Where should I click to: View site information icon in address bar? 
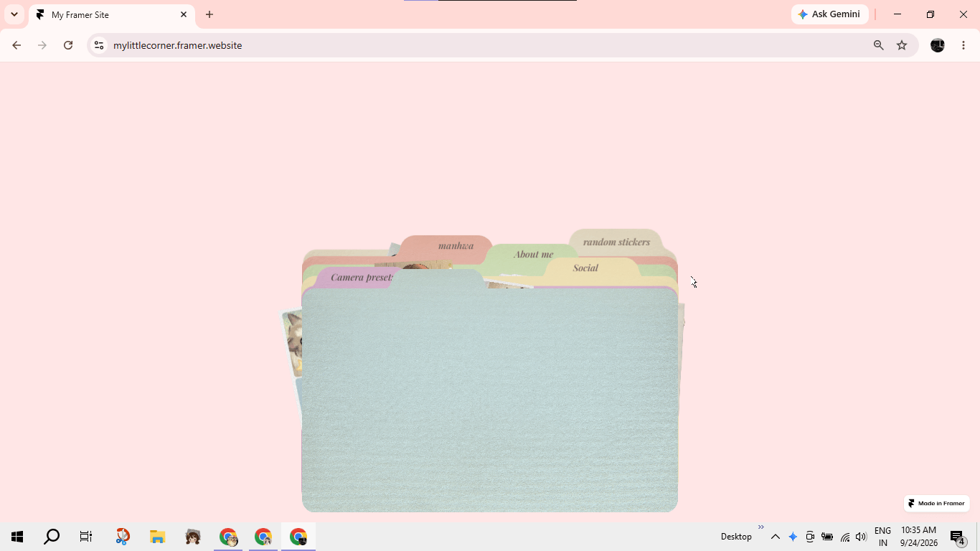pyautogui.click(x=99, y=45)
